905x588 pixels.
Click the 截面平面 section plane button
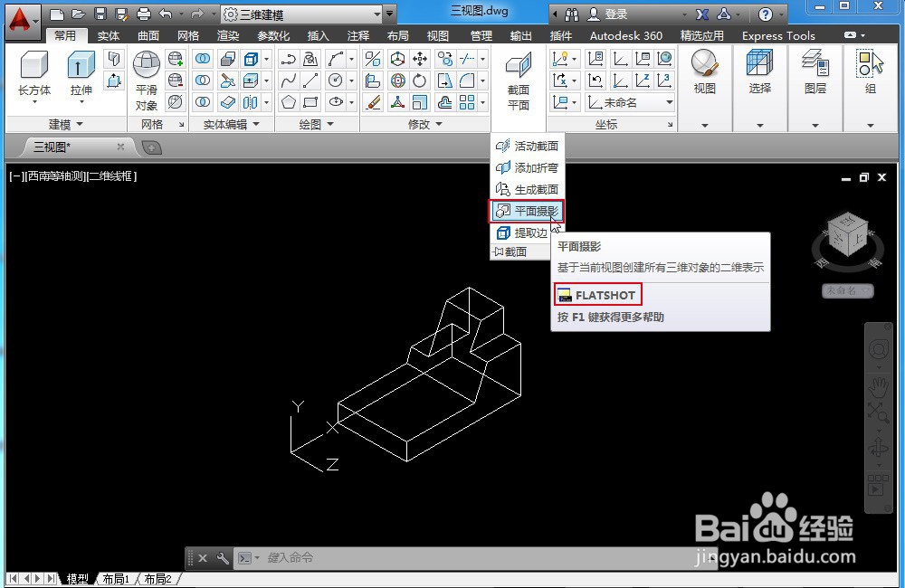point(519,81)
